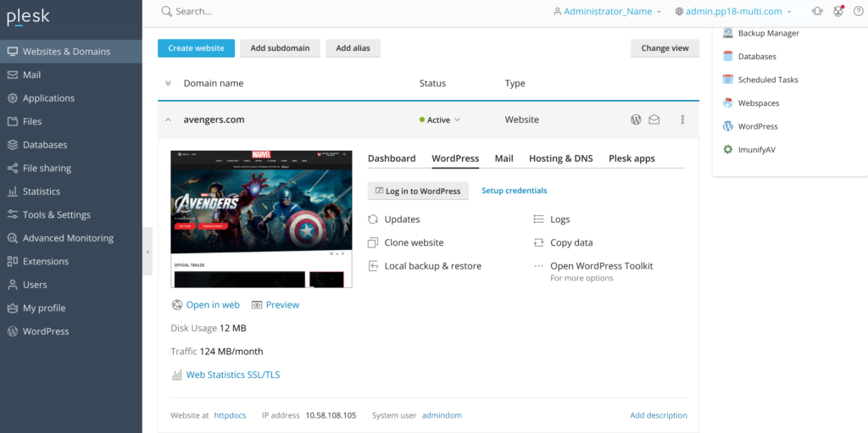
Task: Open the admin.pp18-multi.com subscription dropdown
Action: point(733,11)
